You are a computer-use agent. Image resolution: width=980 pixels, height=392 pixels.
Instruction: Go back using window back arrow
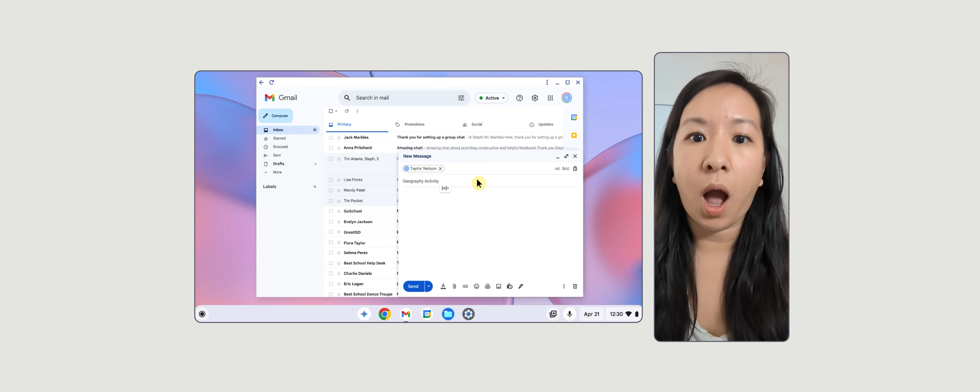tap(262, 82)
